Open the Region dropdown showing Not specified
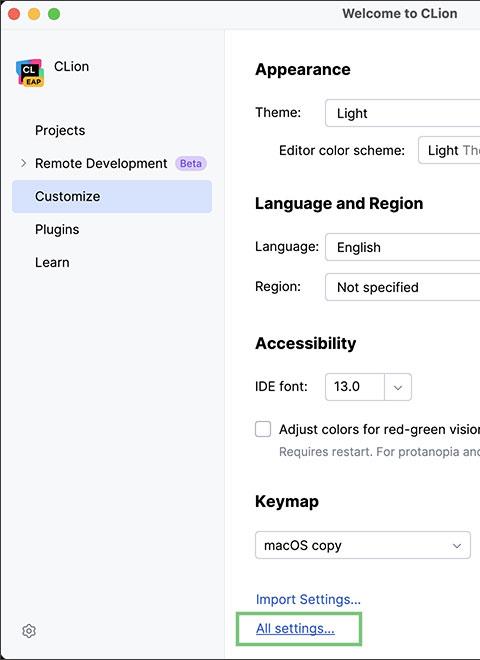Viewport: 480px width, 660px height. [x=403, y=287]
